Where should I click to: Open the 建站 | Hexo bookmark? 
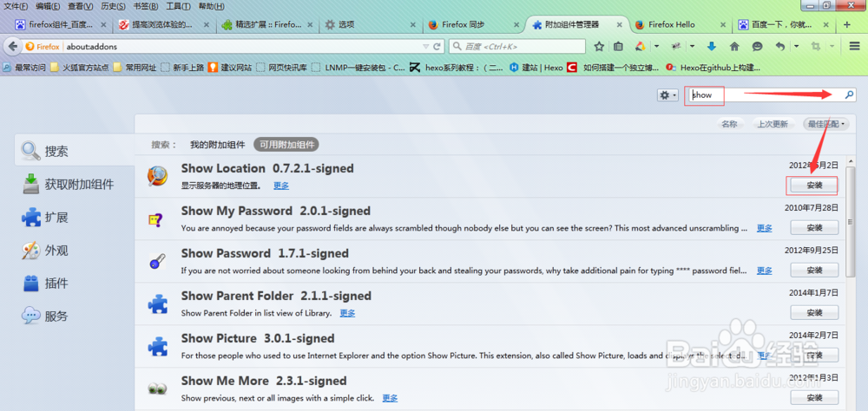point(536,68)
